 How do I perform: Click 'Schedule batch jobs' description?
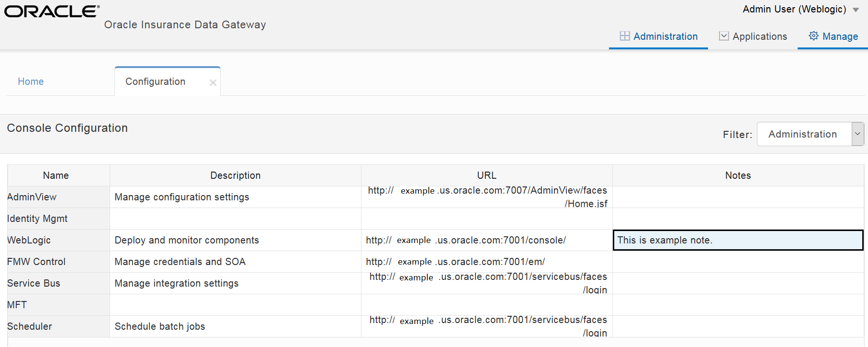[x=160, y=326]
